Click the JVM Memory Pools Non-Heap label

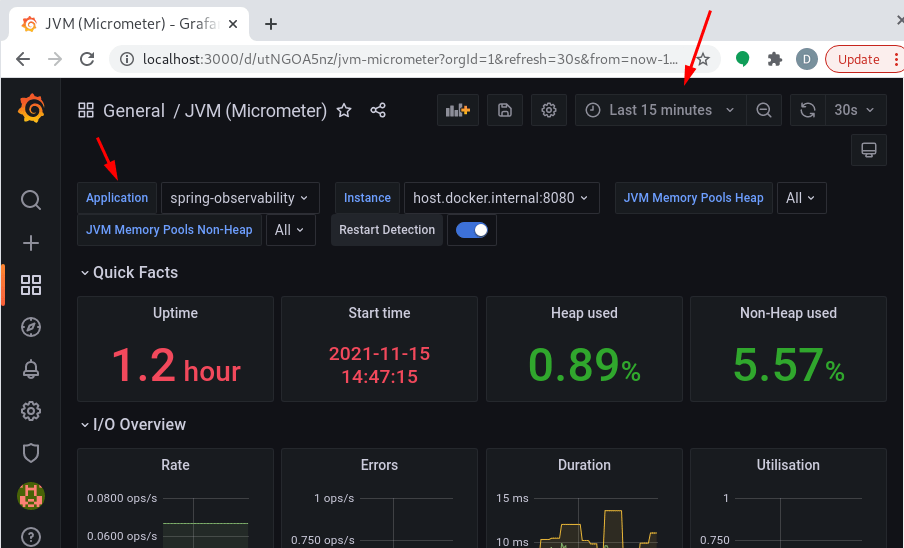coord(169,230)
